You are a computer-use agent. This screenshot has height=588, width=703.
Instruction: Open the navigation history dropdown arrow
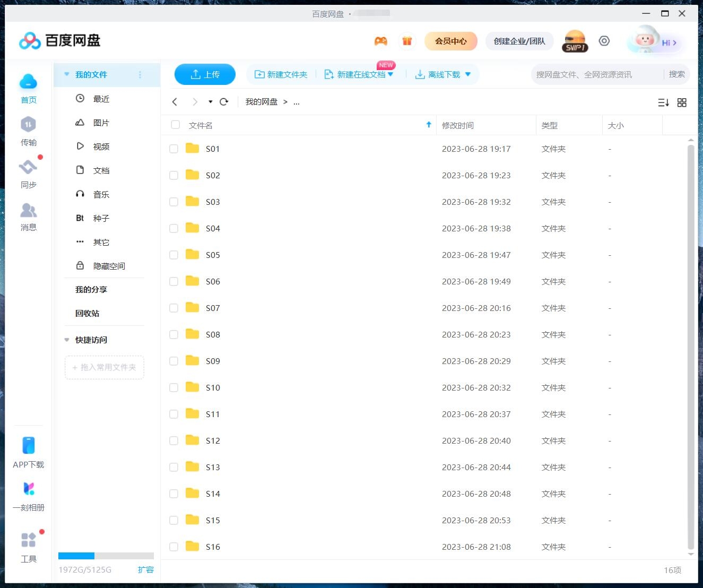[x=210, y=102]
